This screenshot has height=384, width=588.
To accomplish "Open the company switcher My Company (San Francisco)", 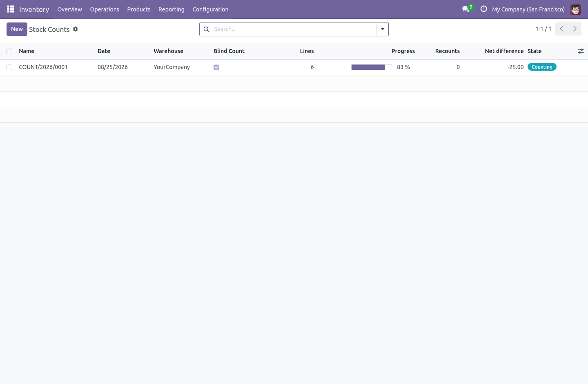I will point(528,9).
